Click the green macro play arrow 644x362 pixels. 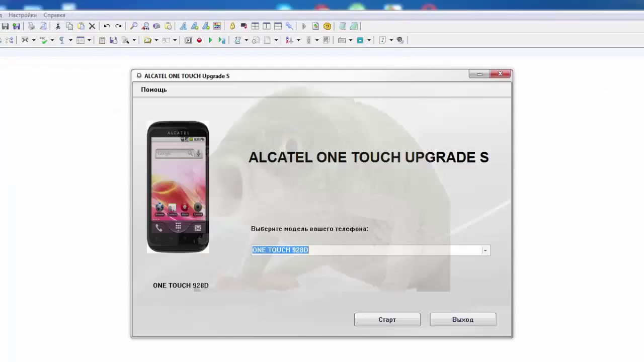point(211,40)
